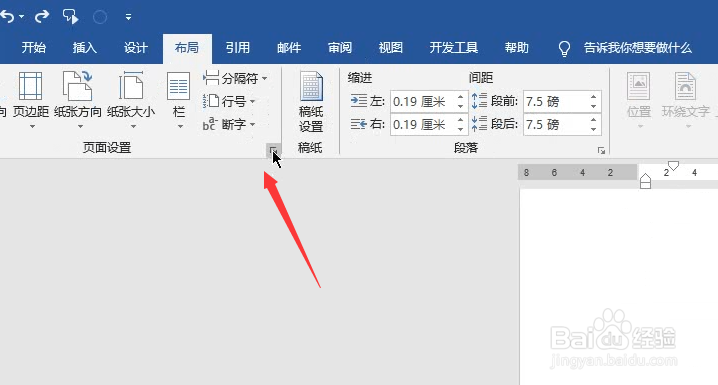This screenshot has height=385, width=718.
Task: Open the 纸张大小 paper size menu
Action: (x=131, y=100)
